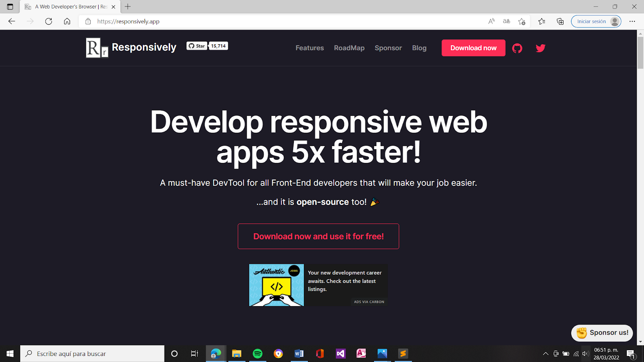Open Task View on the taskbar

pyautogui.click(x=194, y=354)
